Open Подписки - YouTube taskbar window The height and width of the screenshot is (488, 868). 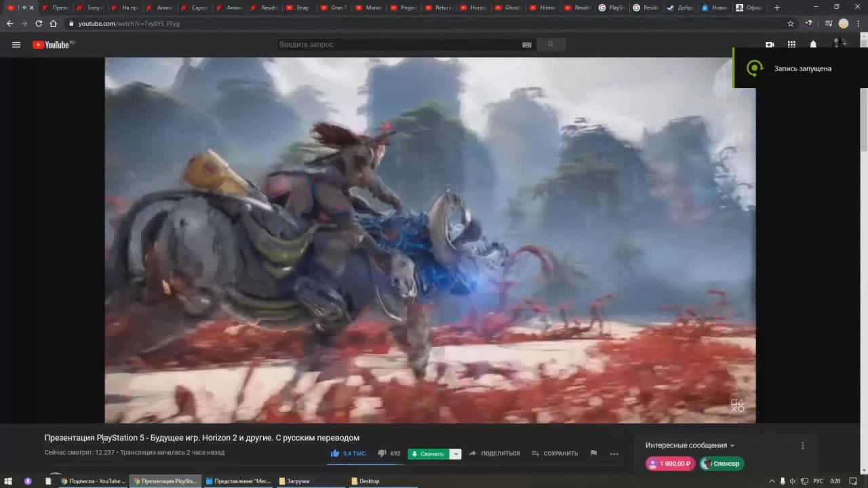point(93,481)
